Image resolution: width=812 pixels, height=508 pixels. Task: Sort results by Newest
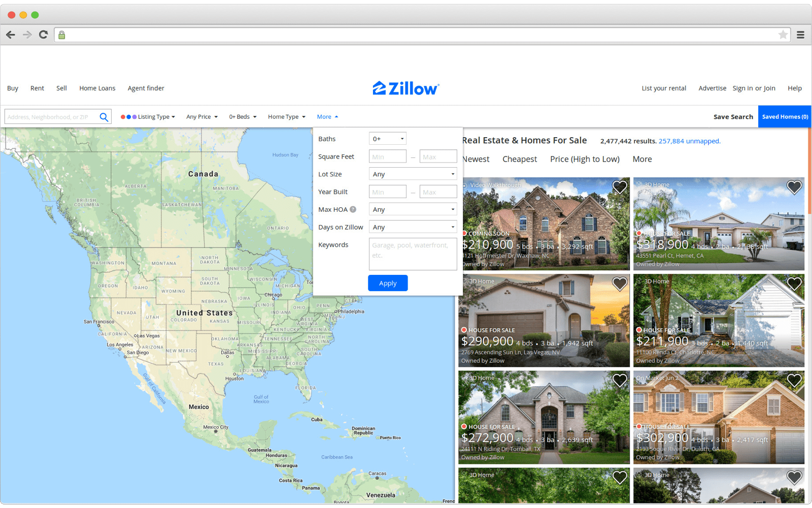(476, 159)
